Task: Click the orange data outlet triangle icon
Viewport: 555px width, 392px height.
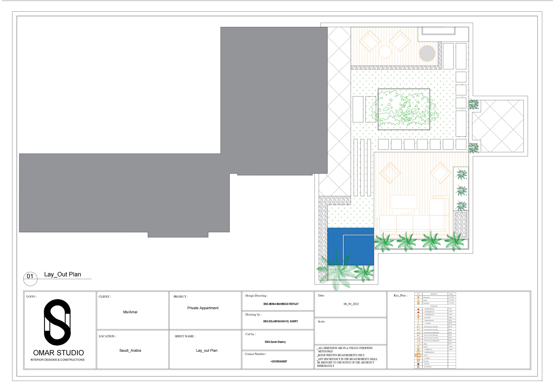Action: (418, 318)
